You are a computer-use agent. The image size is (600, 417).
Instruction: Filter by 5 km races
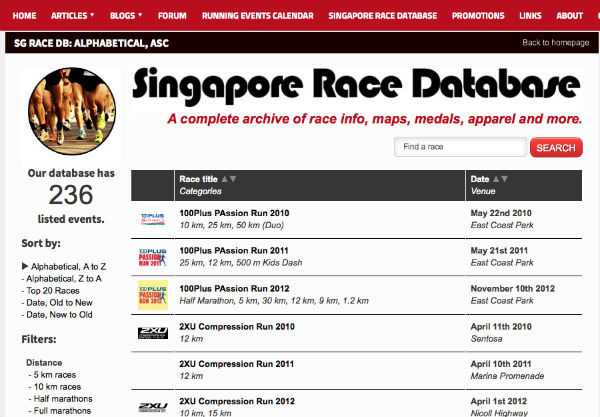[55, 375]
